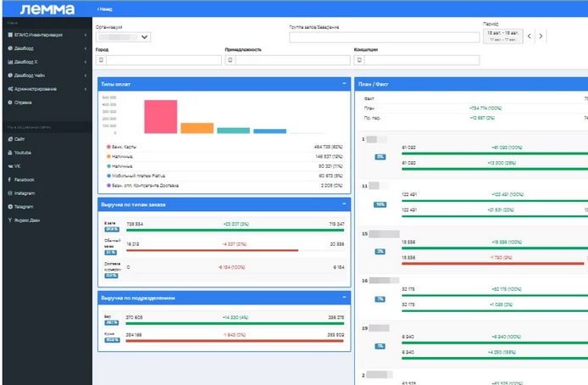The image size is (588, 385).
Task: Click the Лемма logo
Action: tap(47, 9)
